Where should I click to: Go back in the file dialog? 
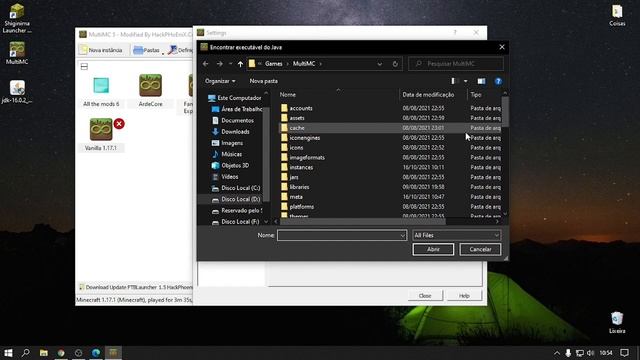206,64
